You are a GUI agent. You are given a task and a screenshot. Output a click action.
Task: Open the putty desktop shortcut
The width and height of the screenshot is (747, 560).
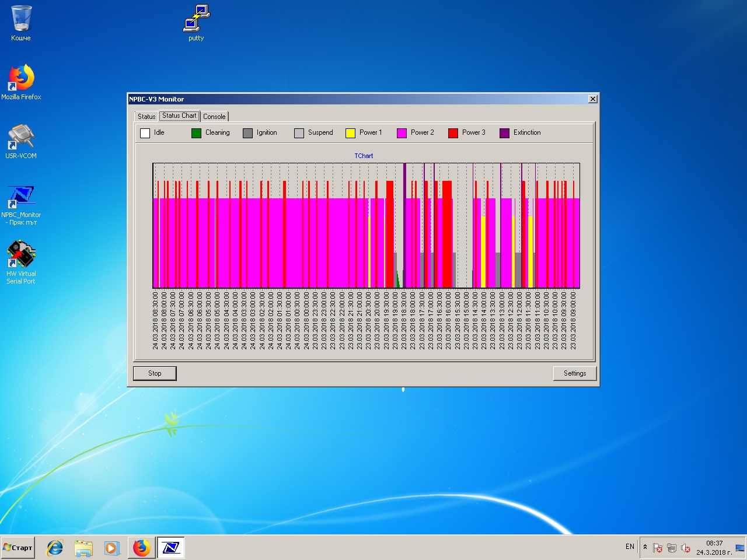(196, 19)
